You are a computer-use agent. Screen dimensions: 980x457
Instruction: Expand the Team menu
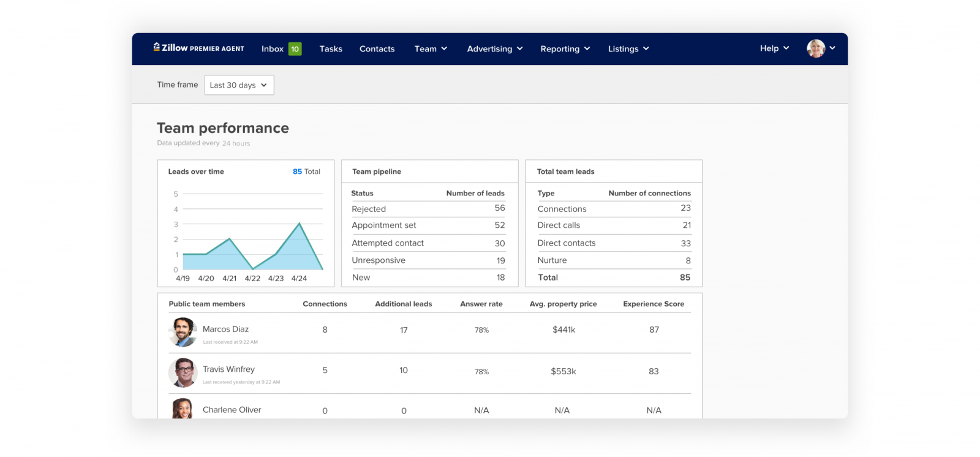pos(431,49)
